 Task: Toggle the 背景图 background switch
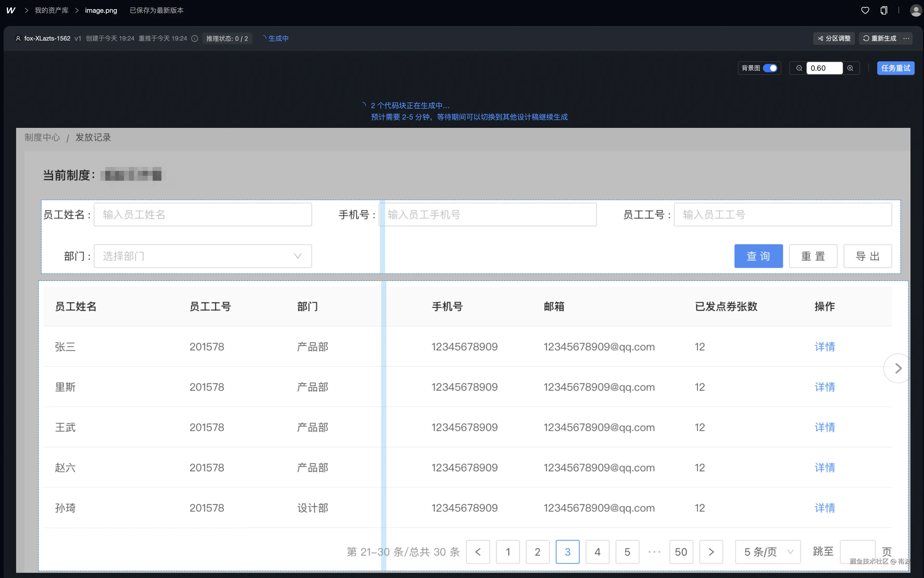point(770,68)
